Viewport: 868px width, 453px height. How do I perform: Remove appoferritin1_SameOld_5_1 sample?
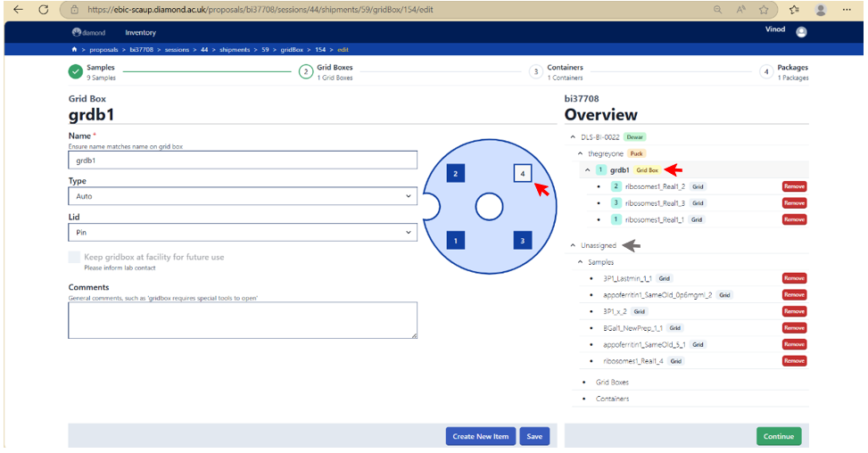(794, 344)
